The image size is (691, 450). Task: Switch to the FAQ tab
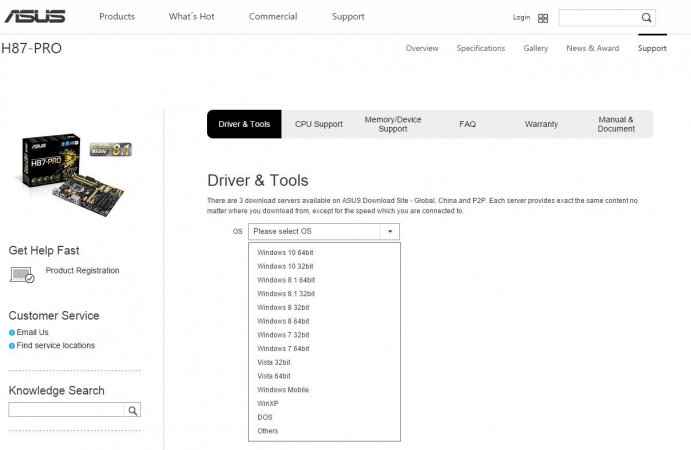(467, 124)
